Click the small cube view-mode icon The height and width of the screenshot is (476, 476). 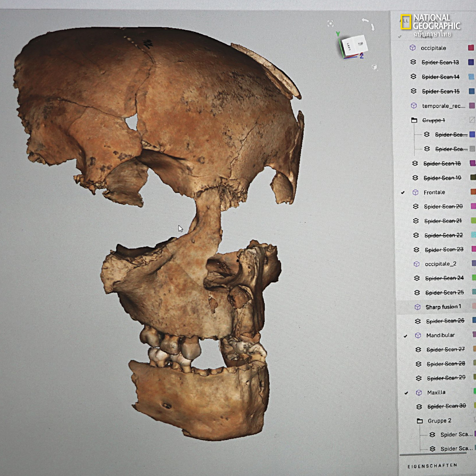coord(374,67)
